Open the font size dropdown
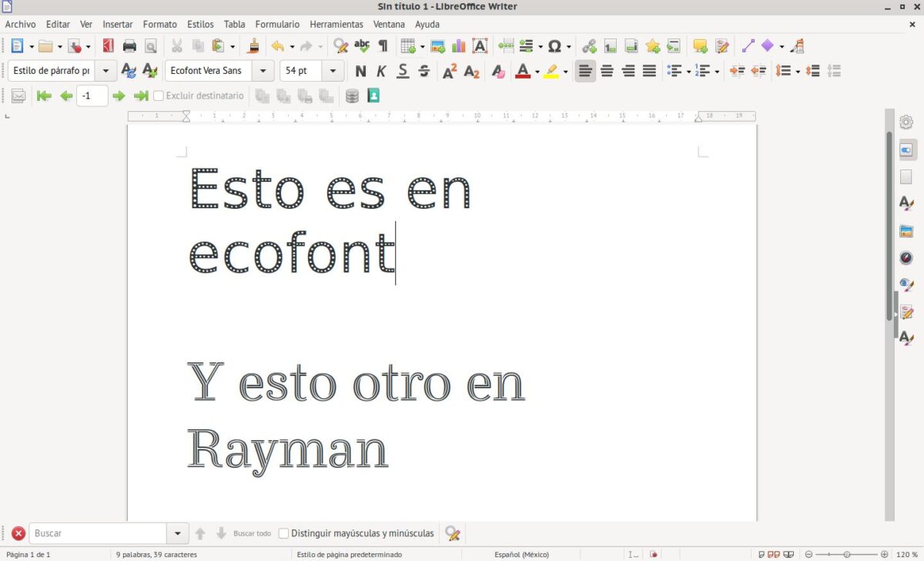Image resolution: width=924 pixels, height=561 pixels. point(333,71)
